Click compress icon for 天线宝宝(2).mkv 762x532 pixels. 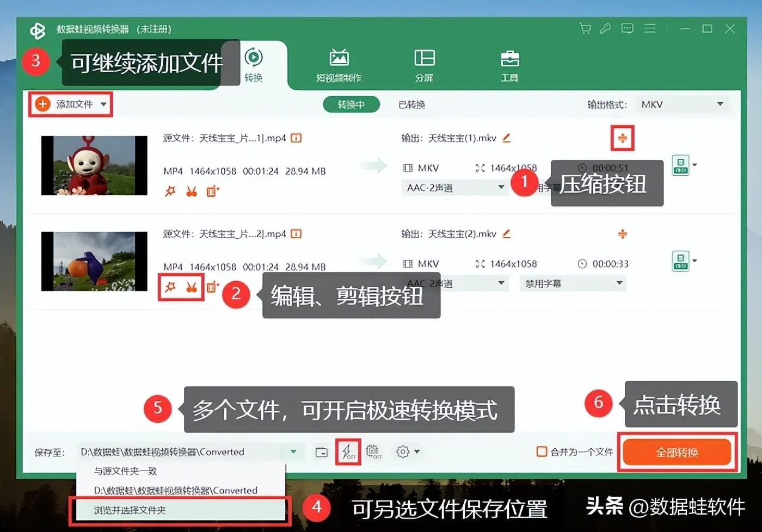pyautogui.click(x=622, y=234)
